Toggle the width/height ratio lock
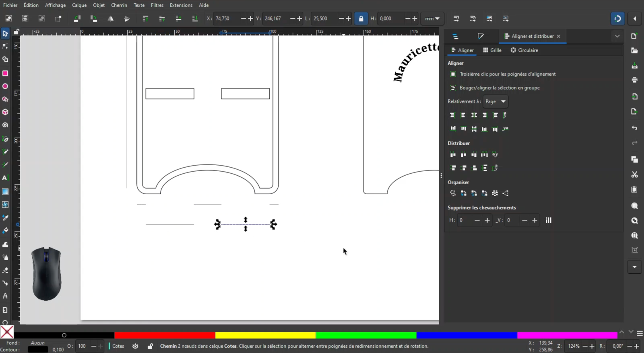The width and height of the screenshot is (644, 353). (x=361, y=18)
